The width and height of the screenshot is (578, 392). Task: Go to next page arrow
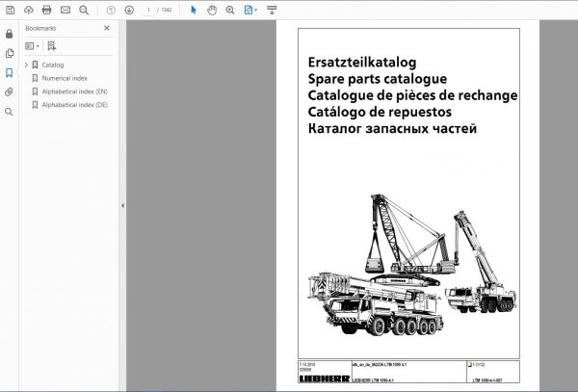pyautogui.click(x=129, y=10)
